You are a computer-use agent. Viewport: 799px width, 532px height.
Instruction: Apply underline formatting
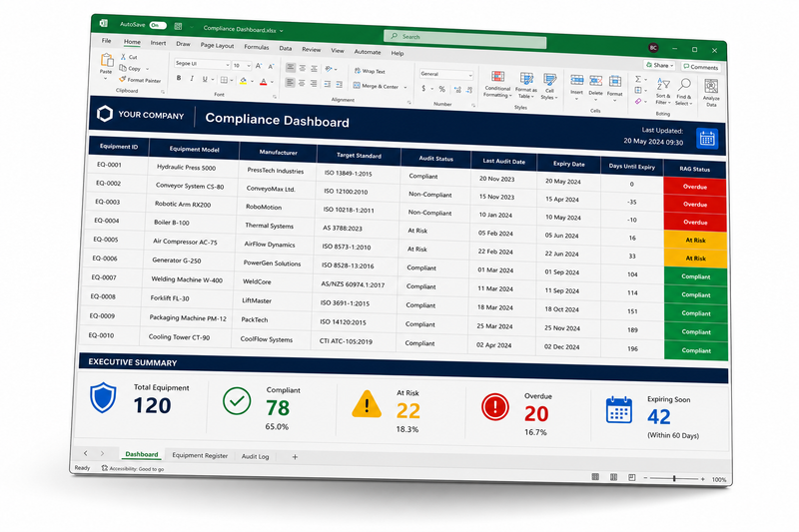205,79
